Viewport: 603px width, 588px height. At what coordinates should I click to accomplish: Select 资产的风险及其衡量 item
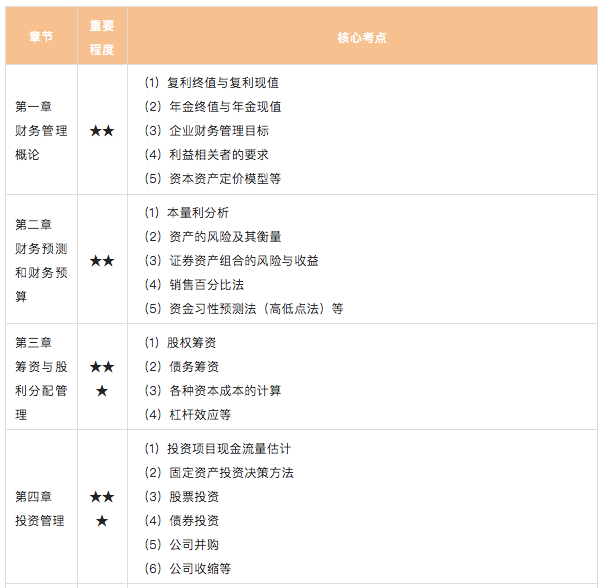[213, 237]
